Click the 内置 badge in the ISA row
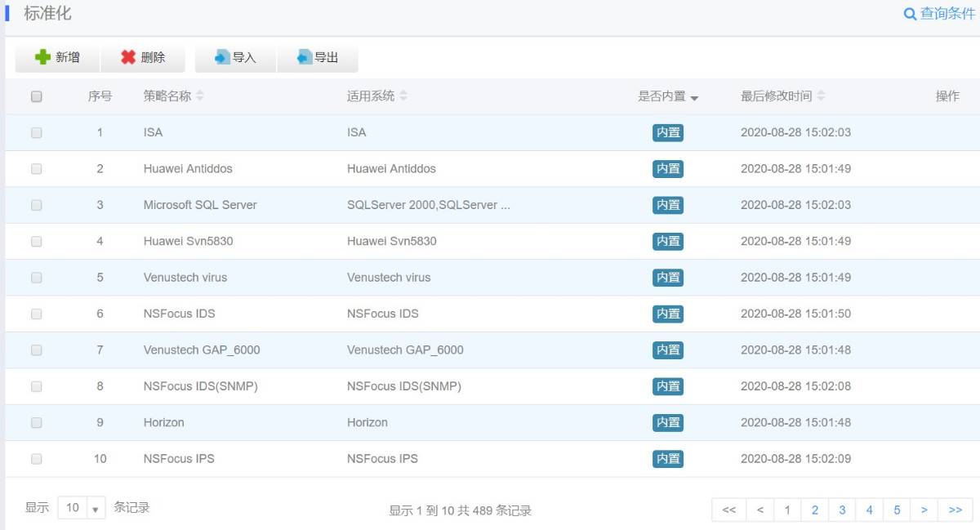The width and height of the screenshot is (980, 530). pos(668,132)
